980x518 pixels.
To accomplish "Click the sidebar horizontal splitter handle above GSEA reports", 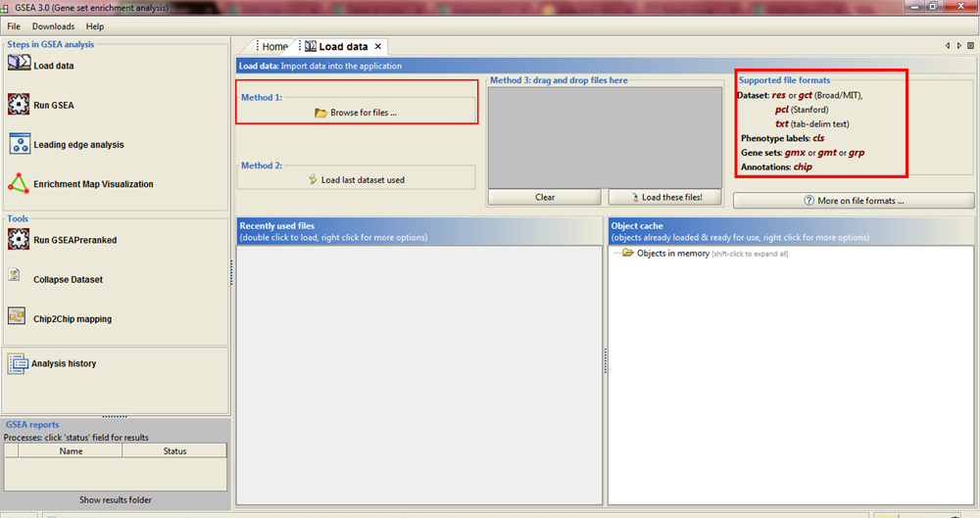I will (x=115, y=416).
